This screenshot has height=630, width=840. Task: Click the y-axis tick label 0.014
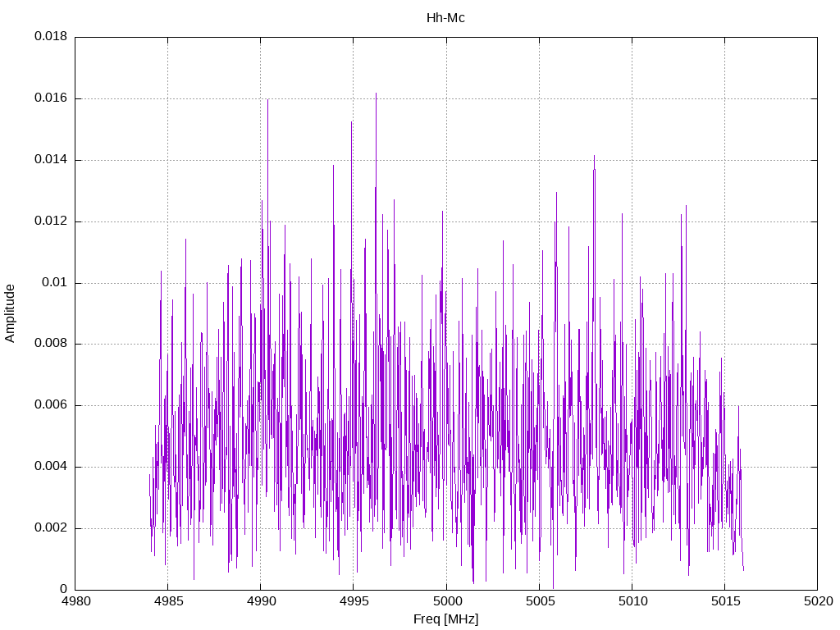coord(51,159)
